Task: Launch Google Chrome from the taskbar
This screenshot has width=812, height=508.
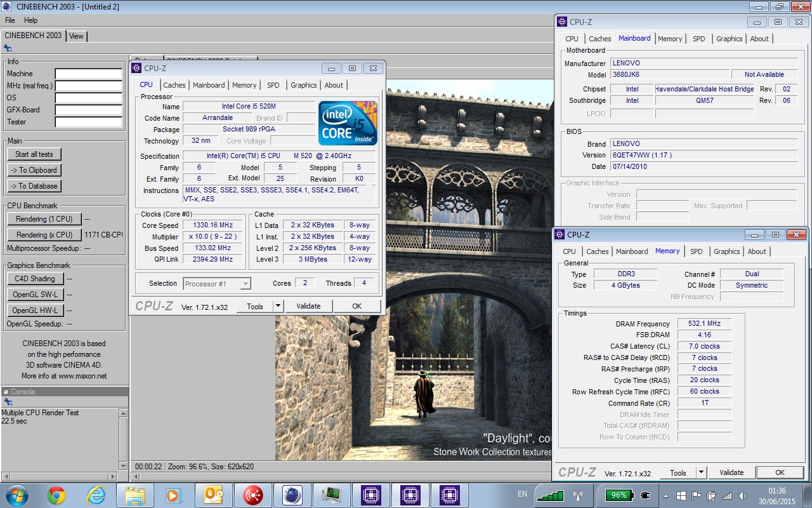Action: pyautogui.click(x=56, y=495)
